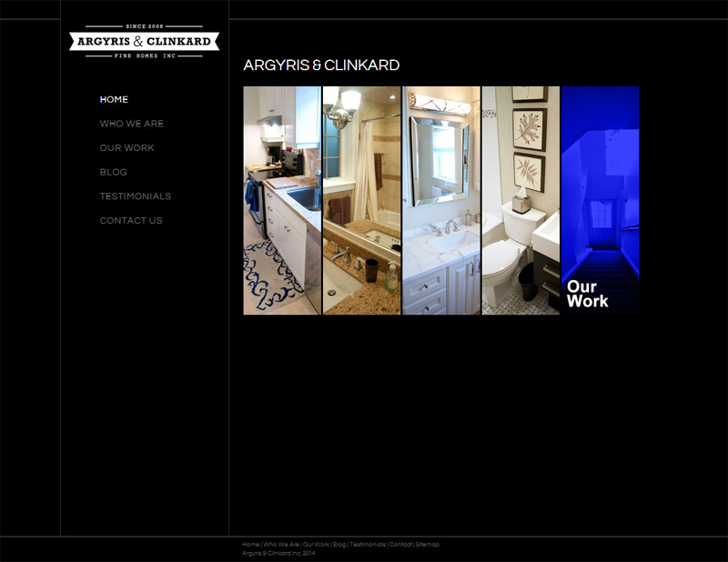Open the Sitemap footer link

click(428, 545)
